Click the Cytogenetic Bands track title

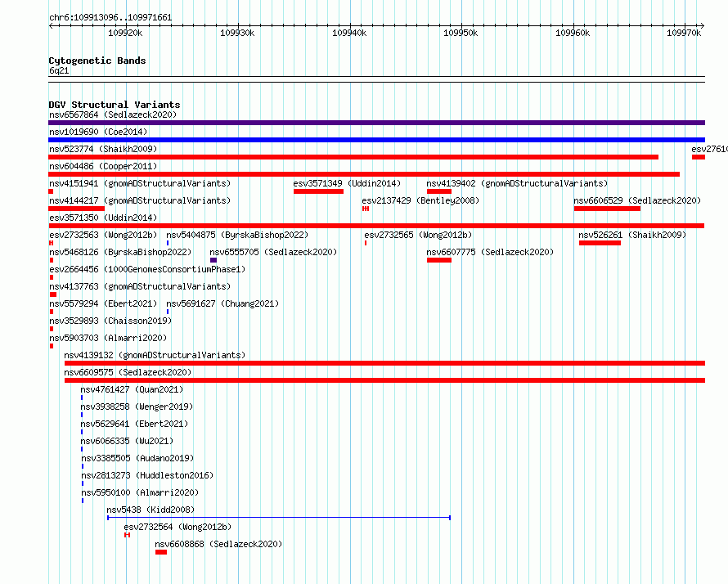(97, 61)
